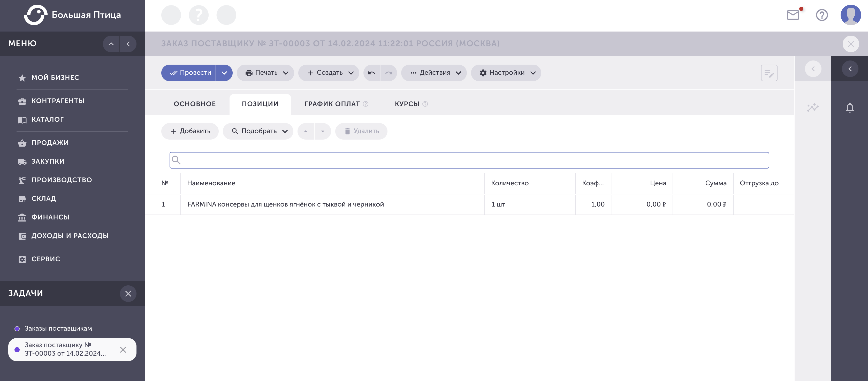Click the quantity cell 1 шт

pos(530,204)
